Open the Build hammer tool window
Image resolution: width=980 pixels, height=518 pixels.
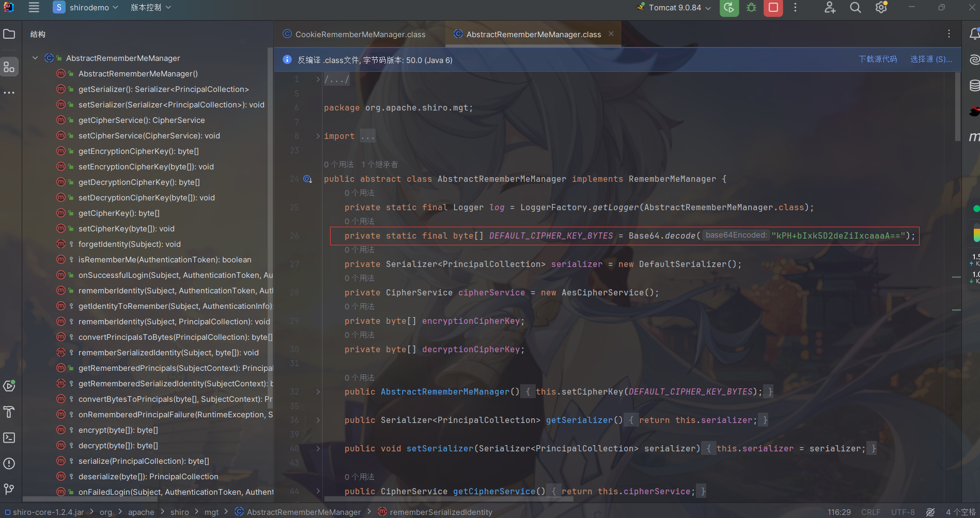9,412
